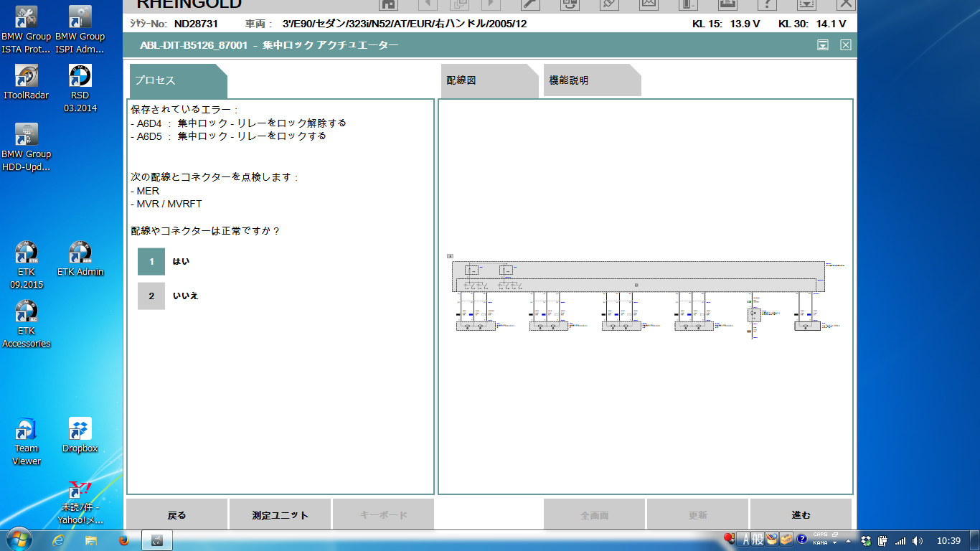Open TeamViewer desktop icon
The height and width of the screenshot is (551, 980).
click(27, 441)
